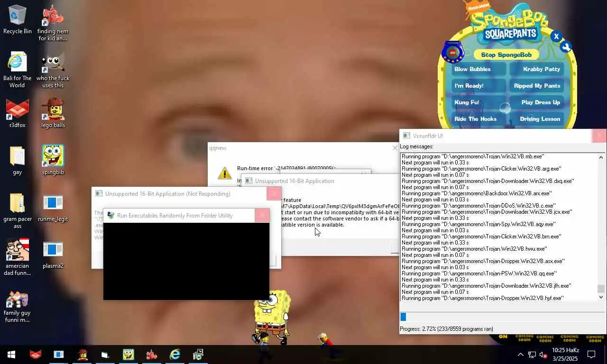Viewport: 607px width, 364px height.
Task: Select the 'who the fuck uses this' GIMP shortcut
Action: pyautogui.click(x=53, y=70)
